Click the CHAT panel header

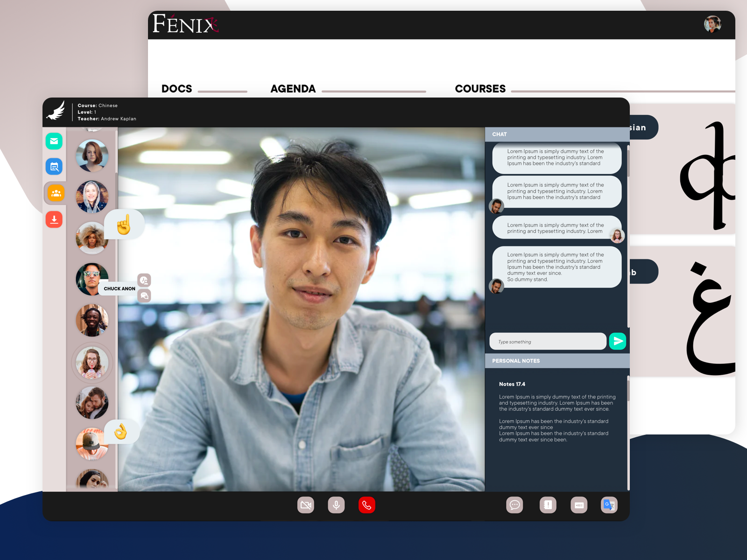pyautogui.click(x=557, y=134)
